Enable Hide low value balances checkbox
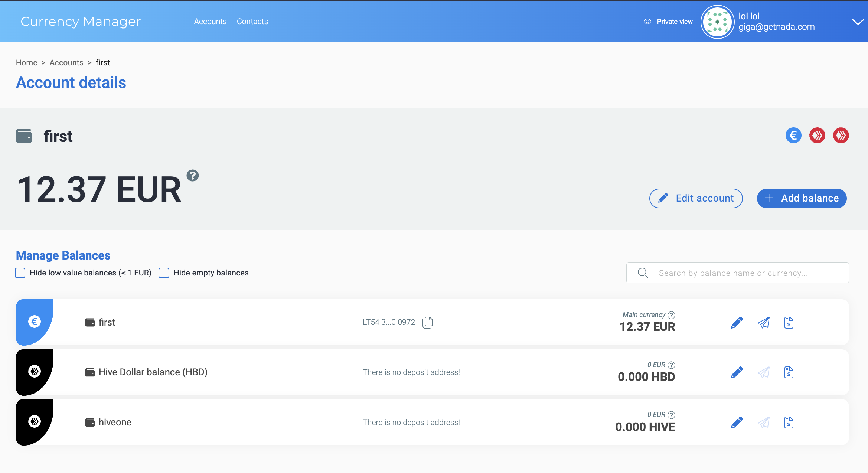868x473 pixels. (20, 273)
